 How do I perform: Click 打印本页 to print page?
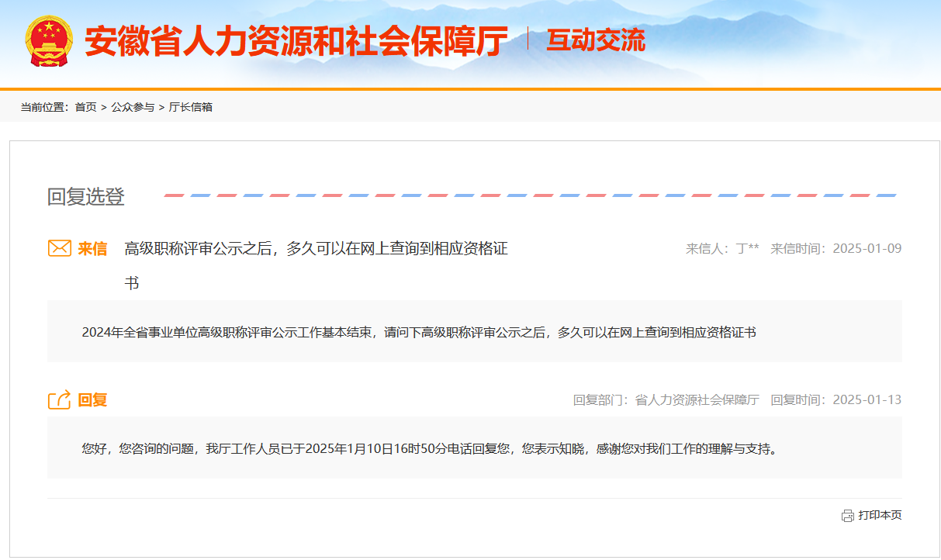(x=880, y=516)
